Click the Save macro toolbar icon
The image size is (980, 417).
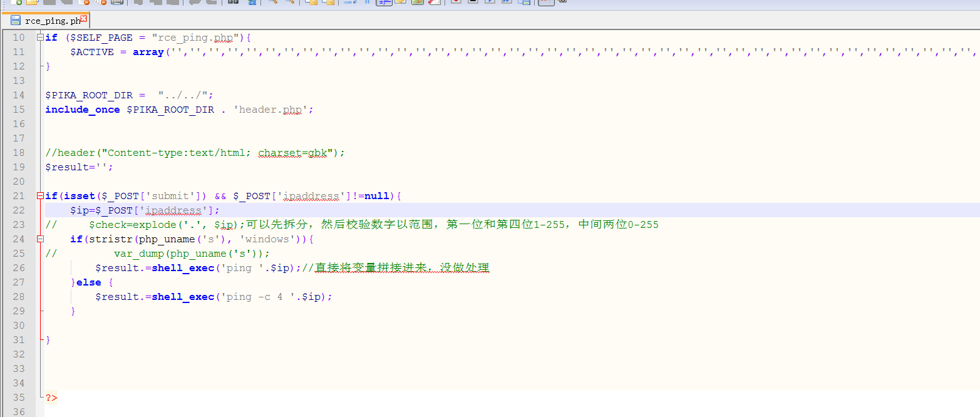click(524, 2)
